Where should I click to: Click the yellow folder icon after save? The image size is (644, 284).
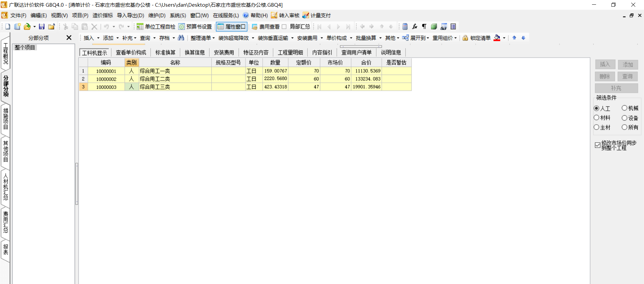click(51, 26)
